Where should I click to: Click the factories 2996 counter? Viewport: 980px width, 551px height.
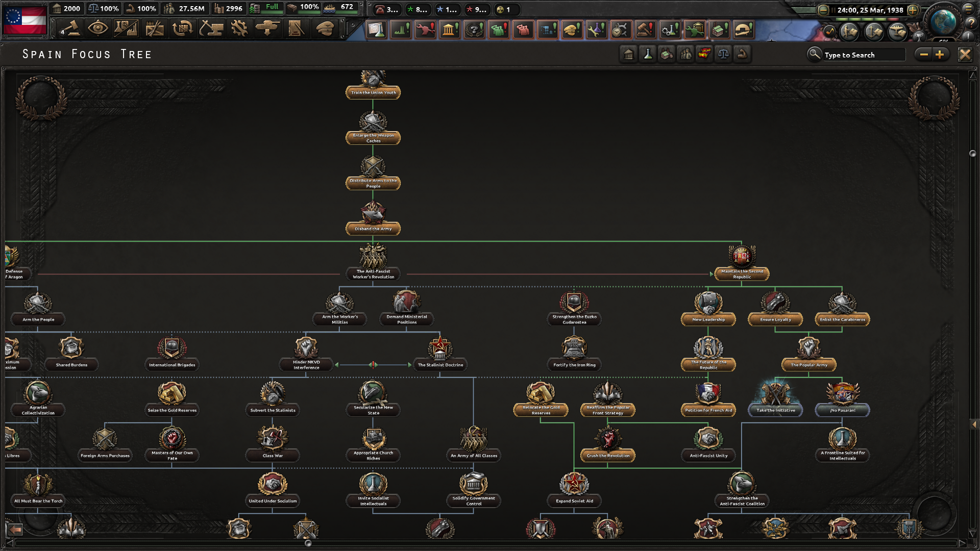[228, 9]
